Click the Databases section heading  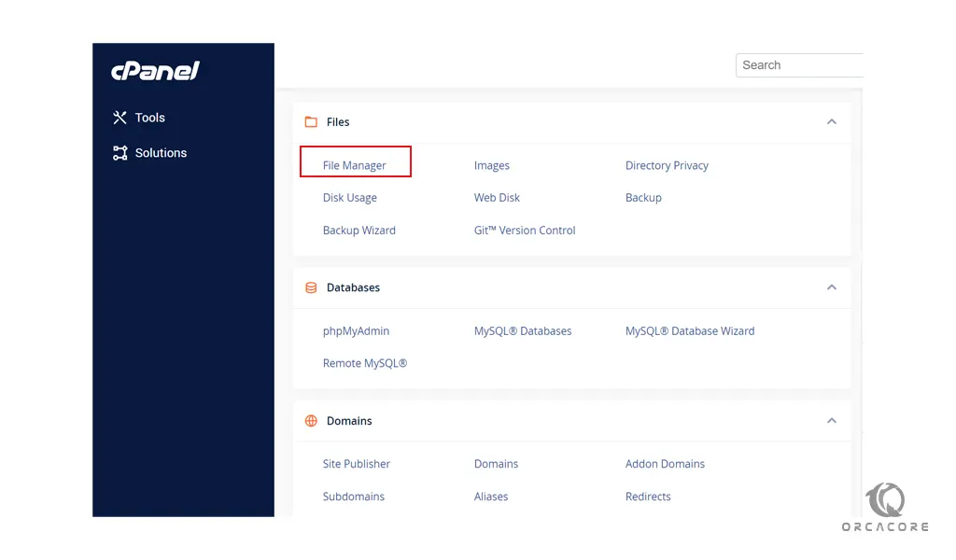353,287
